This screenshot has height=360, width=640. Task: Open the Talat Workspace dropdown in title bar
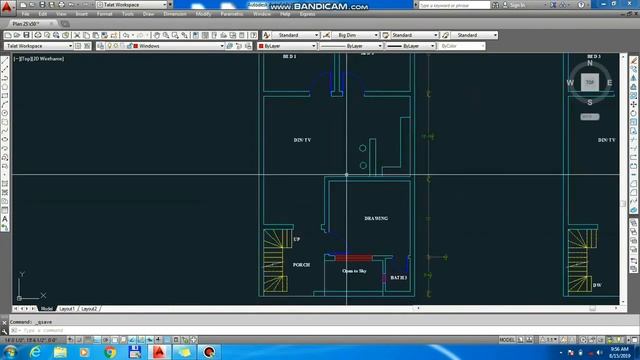pos(132,5)
